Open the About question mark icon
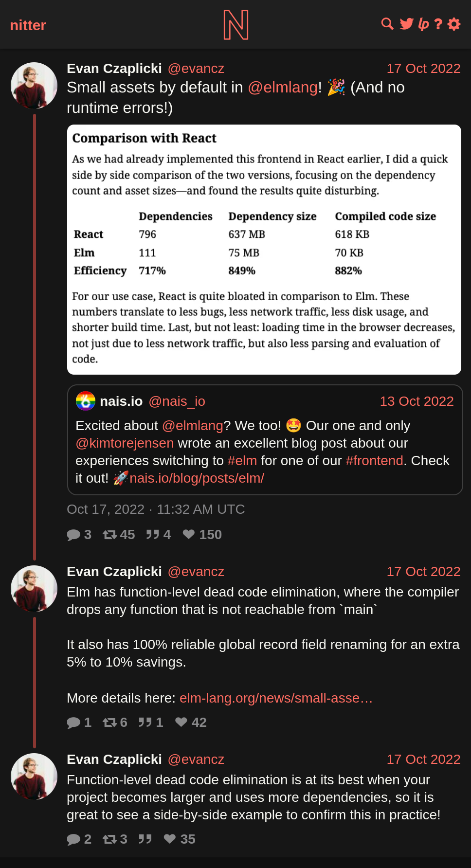The height and width of the screenshot is (868, 471). coord(438,24)
